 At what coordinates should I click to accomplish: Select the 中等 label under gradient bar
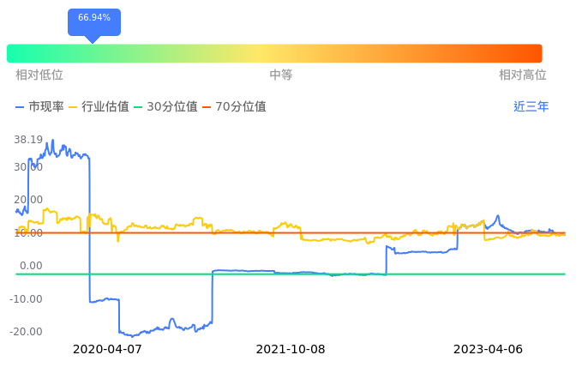tap(281, 75)
